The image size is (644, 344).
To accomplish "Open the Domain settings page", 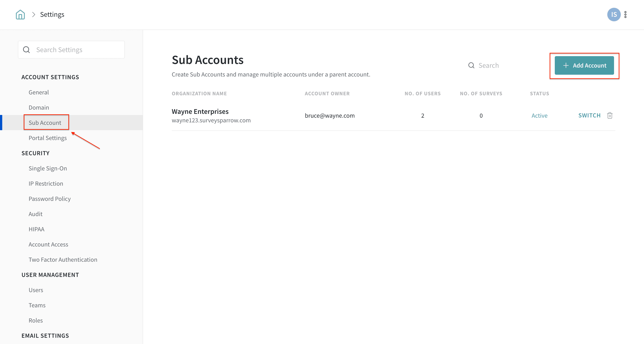I will pyautogui.click(x=39, y=108).
